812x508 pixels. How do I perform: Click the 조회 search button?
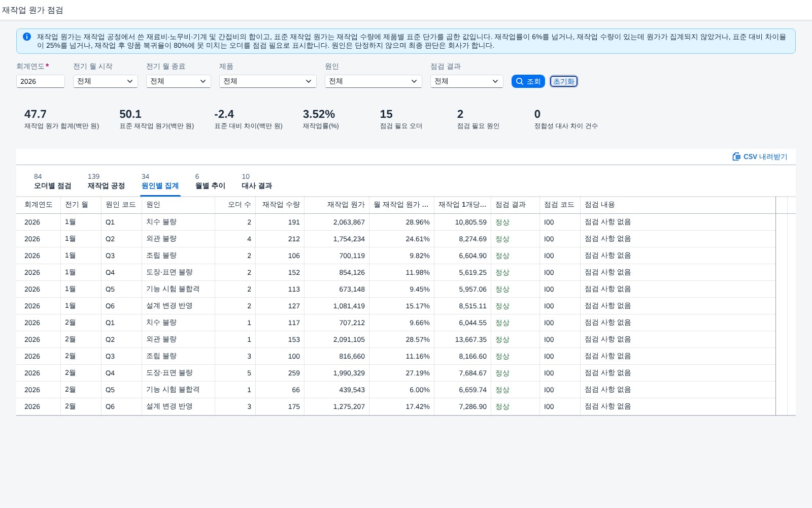click(528, 81)
